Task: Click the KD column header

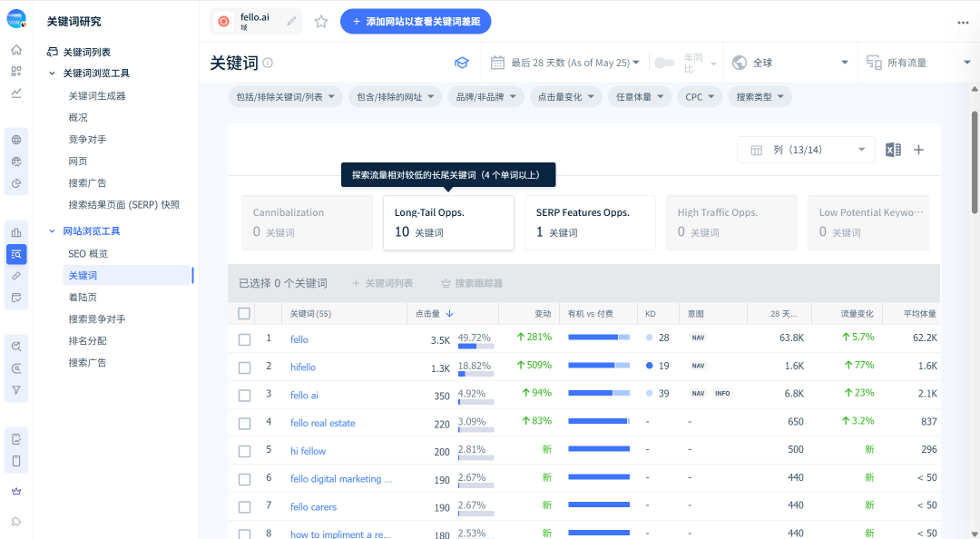Action: tap(651, 314)
